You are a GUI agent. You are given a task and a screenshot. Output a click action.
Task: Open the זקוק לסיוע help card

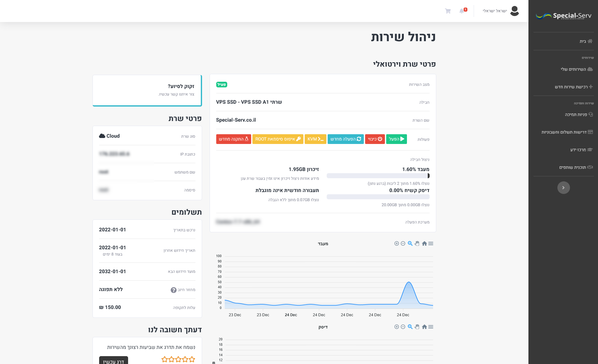147,91
